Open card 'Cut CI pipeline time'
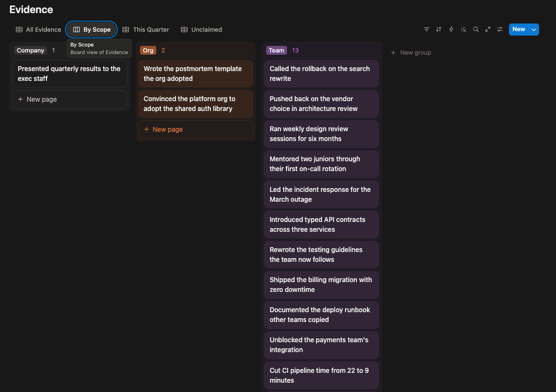Screen dimensions: 556x392 pos(321,376)
